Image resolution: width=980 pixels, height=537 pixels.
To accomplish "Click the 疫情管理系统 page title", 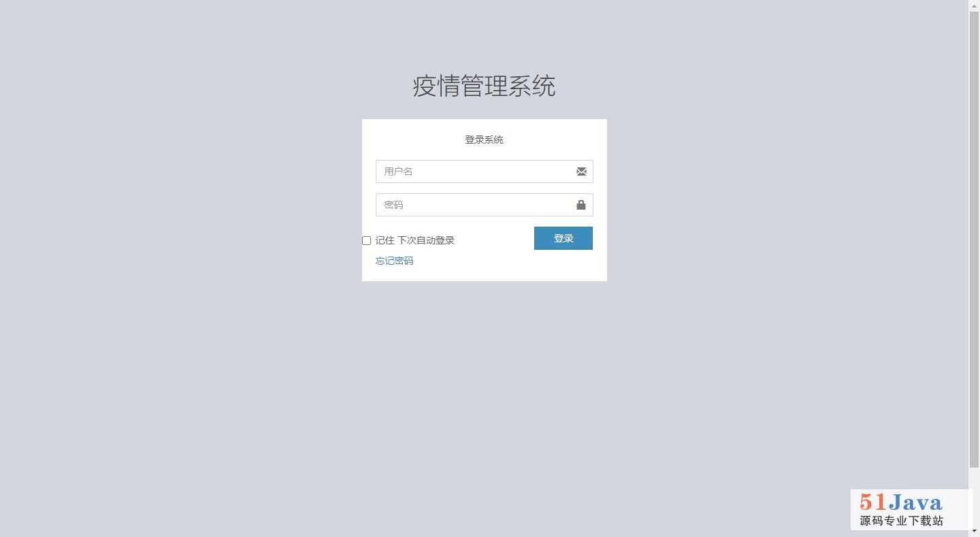I will pos(484,86).
